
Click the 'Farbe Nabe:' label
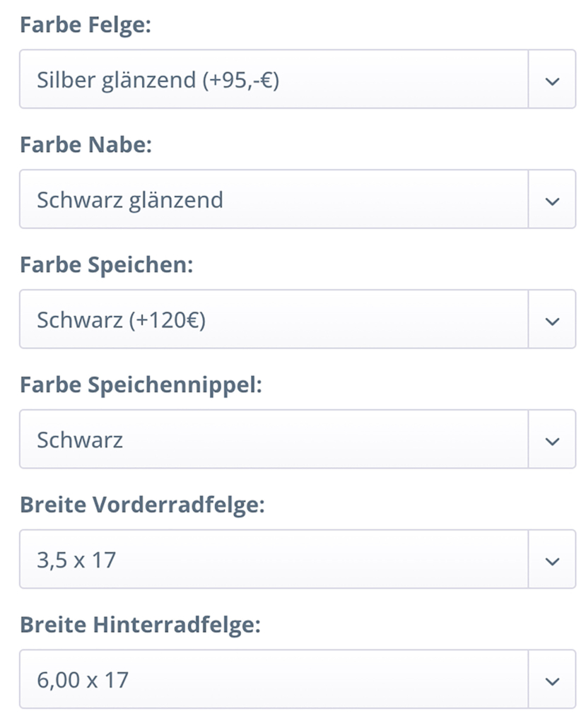(86, 145)
